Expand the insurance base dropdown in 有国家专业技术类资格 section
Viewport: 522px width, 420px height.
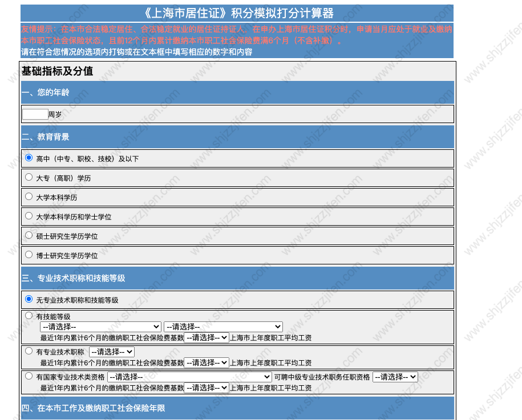207,388
